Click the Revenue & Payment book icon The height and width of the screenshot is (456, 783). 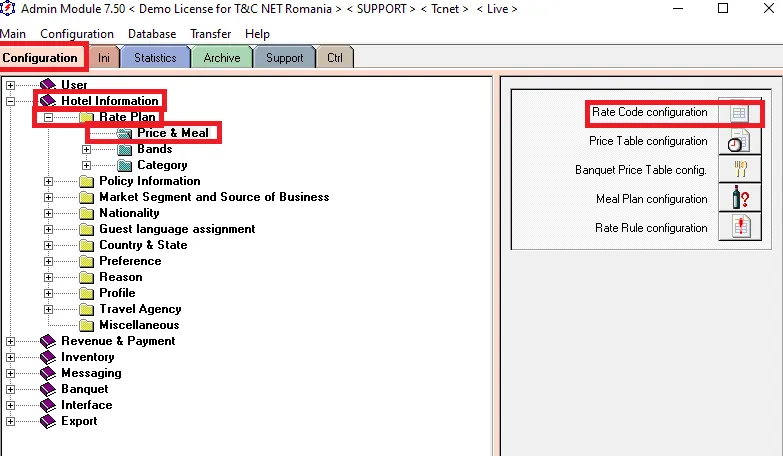click(x=48, y=341)
